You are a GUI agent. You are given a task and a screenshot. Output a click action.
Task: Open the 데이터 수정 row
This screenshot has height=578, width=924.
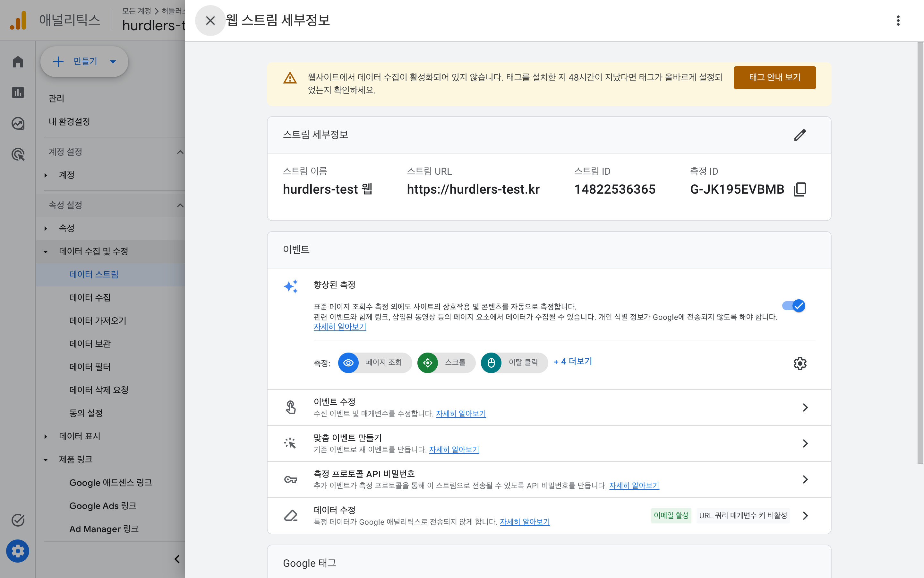click(549, 515)
